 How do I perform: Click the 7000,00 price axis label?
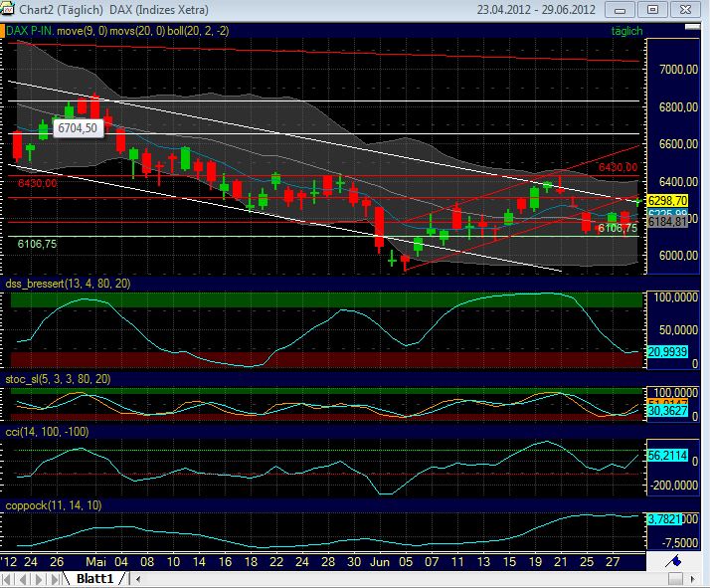(678, 70)
